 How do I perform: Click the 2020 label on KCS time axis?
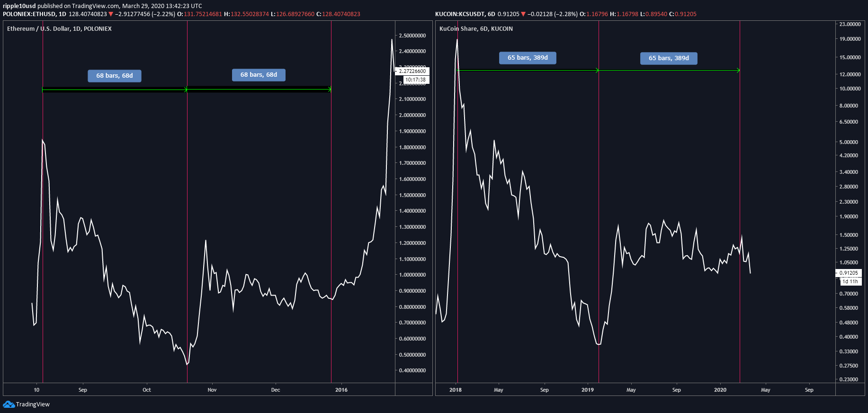[720, 390]
